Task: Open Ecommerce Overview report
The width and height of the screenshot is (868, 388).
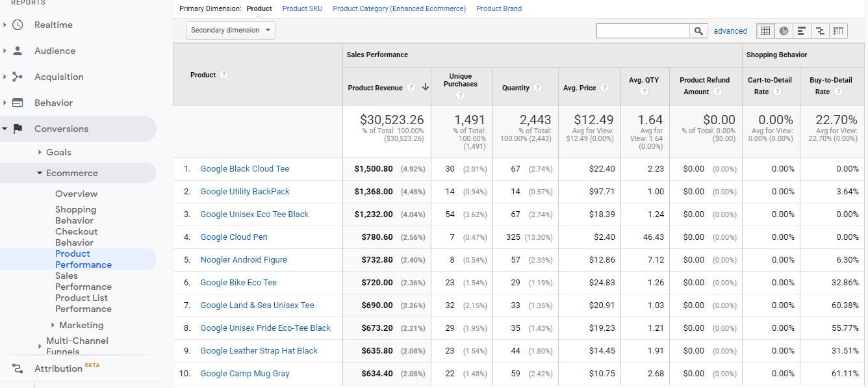Action: point(76,194)
